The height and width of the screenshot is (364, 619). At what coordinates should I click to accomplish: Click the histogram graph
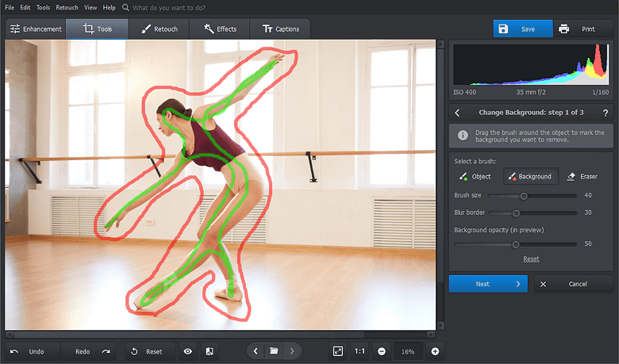point(531,64)
